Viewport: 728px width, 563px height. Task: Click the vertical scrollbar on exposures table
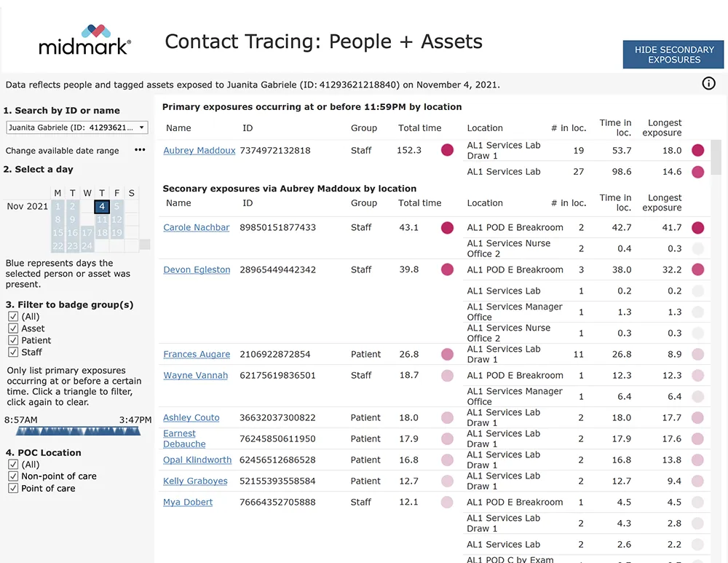(716, 158)
